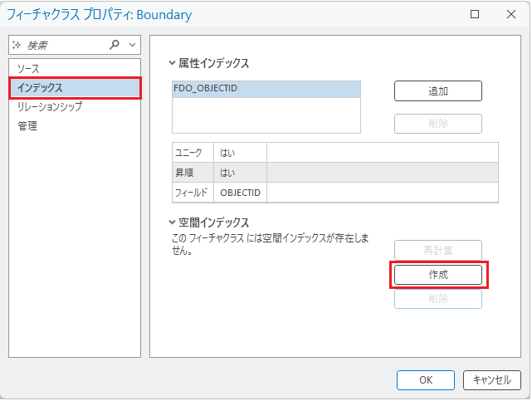
Task: Dismiss dialog with キャンセル button
Action: [491, 379]
